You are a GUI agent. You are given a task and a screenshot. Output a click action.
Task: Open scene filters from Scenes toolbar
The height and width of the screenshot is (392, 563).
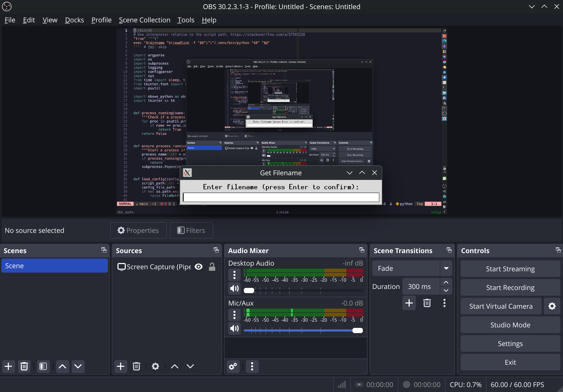click(43, 366)
